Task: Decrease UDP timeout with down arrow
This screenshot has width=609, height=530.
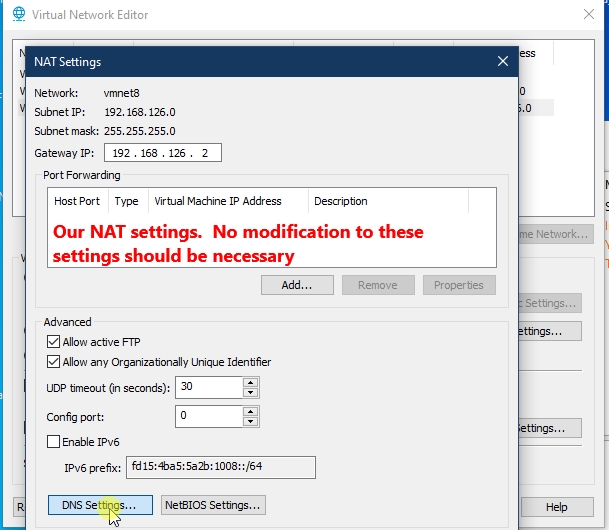Action: click(x=251, y=393)
